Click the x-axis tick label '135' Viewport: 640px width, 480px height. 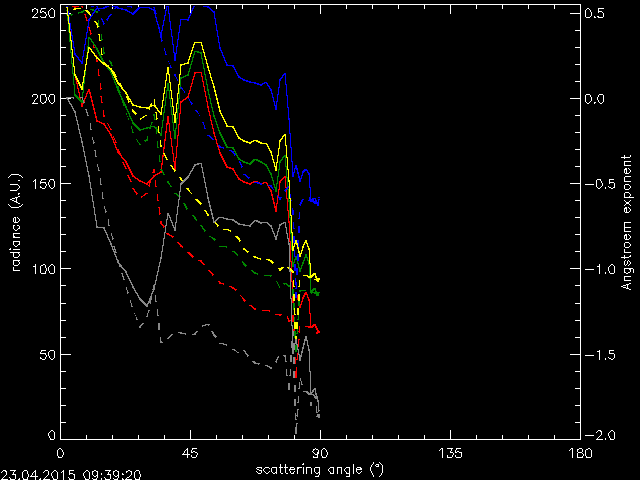pyautogui.click(x=450, y=453)
